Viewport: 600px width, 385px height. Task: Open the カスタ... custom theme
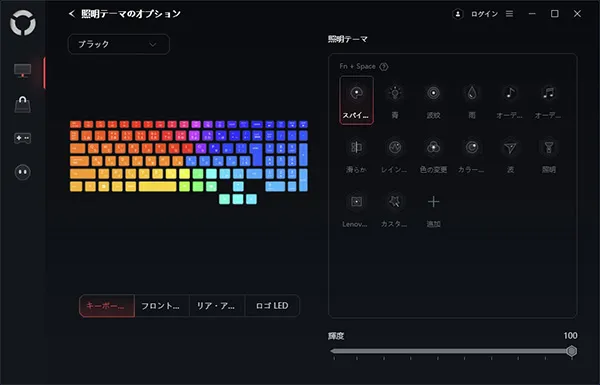pyautogui.click(x=395, y=210)
